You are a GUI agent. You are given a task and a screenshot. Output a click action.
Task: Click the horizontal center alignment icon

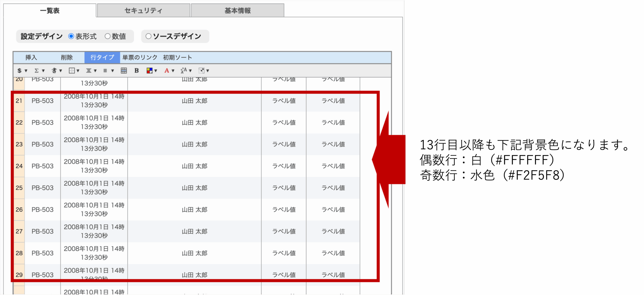tap(89, 71)
